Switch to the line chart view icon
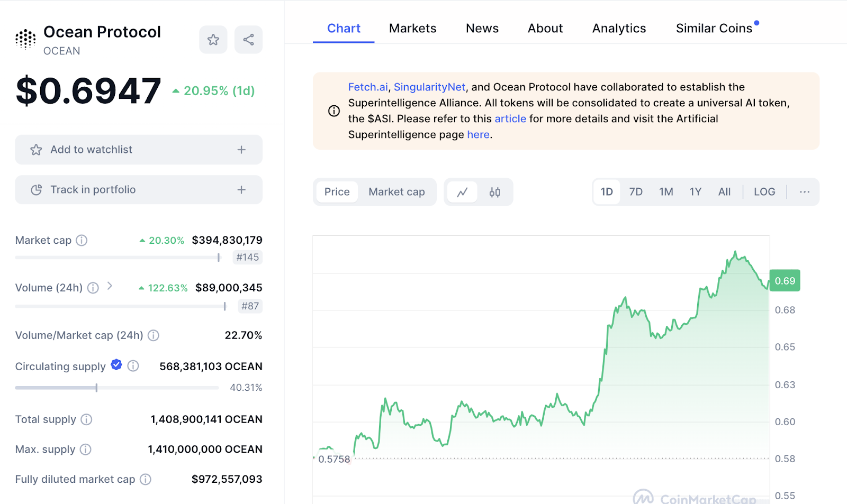 coord(462,192)
